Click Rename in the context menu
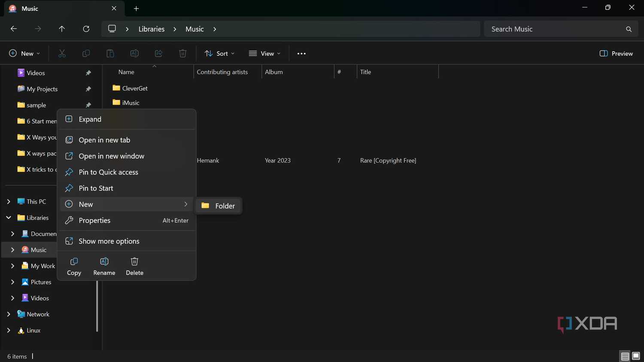 click(104, 266)
